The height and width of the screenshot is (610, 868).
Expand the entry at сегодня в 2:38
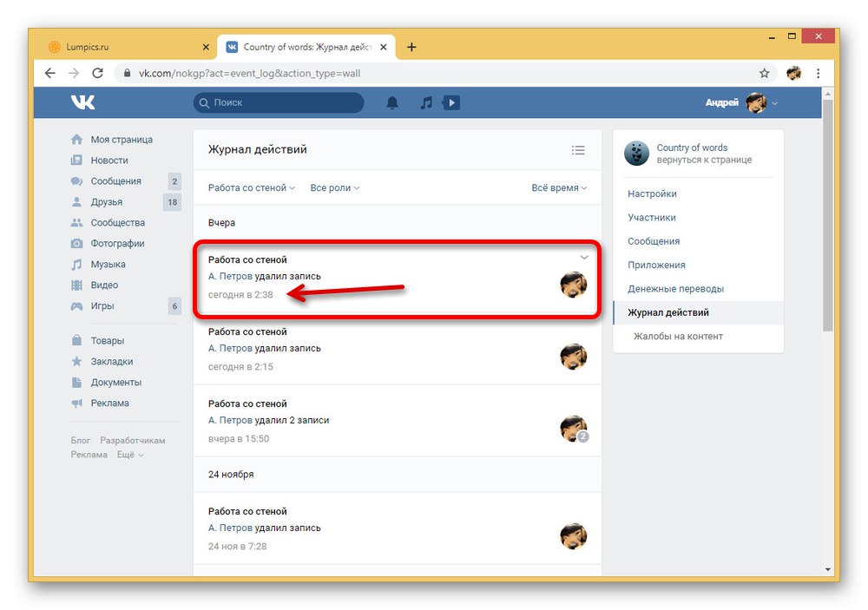[x=584, y=258]
